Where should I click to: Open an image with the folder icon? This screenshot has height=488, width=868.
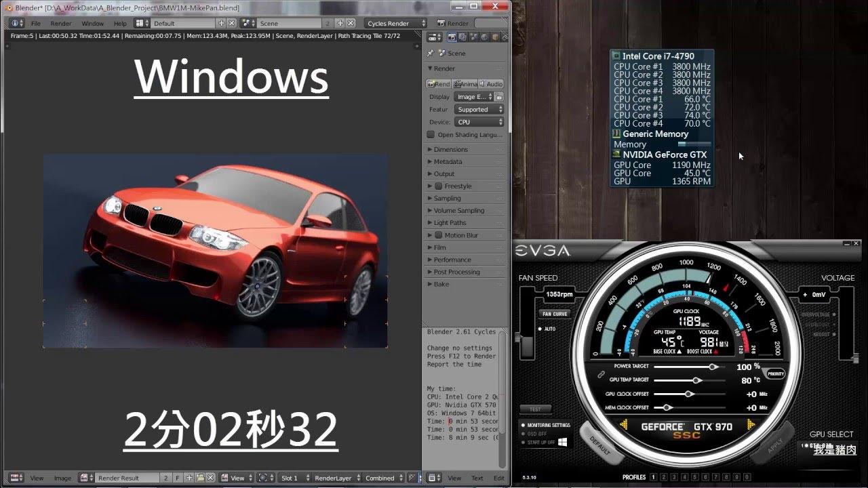pos(200,478)
